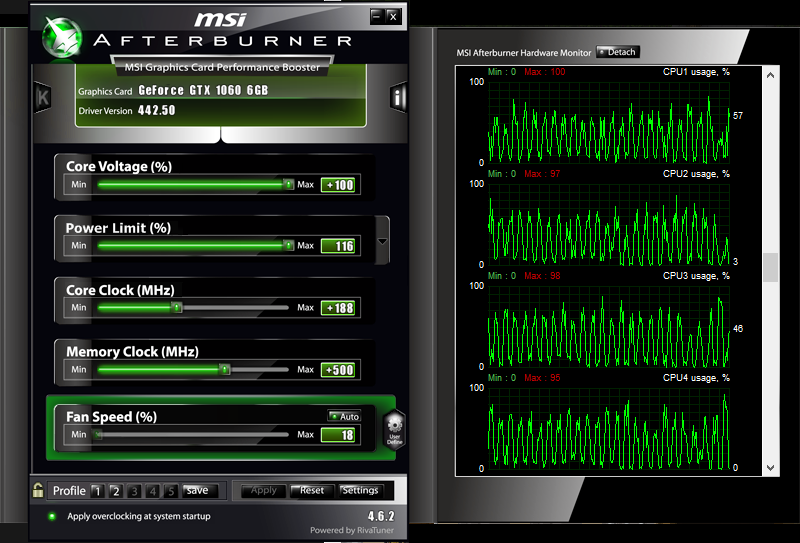Click the CPU1 usage graph
This screenshot has width=800, height=543.
click(609, 122)
